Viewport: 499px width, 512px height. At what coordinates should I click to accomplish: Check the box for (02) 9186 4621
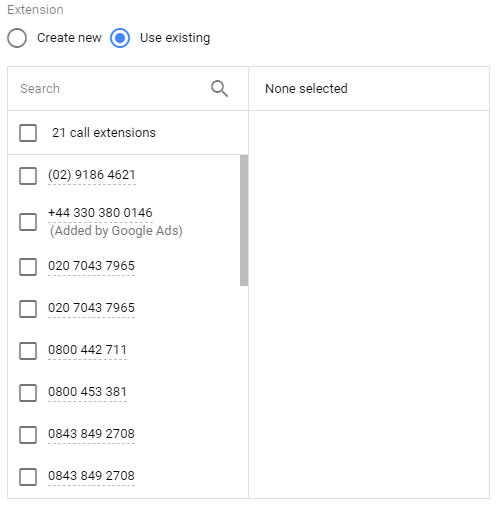[x=28, y=176]
